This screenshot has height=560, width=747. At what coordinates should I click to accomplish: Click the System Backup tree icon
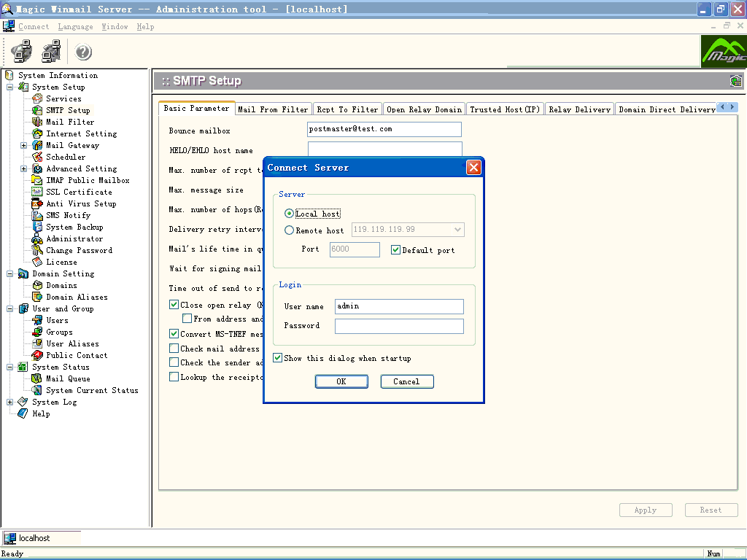pos(37,227)
